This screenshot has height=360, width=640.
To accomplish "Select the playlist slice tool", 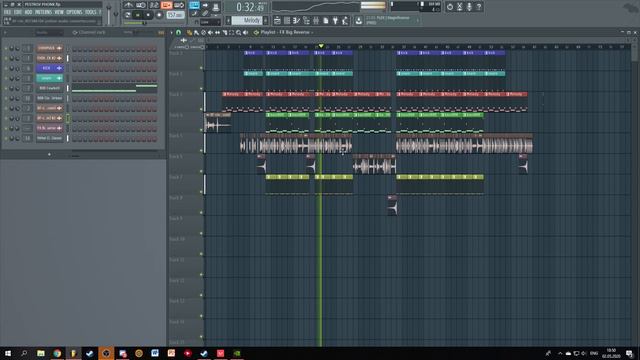I will (x=224, y=32).
